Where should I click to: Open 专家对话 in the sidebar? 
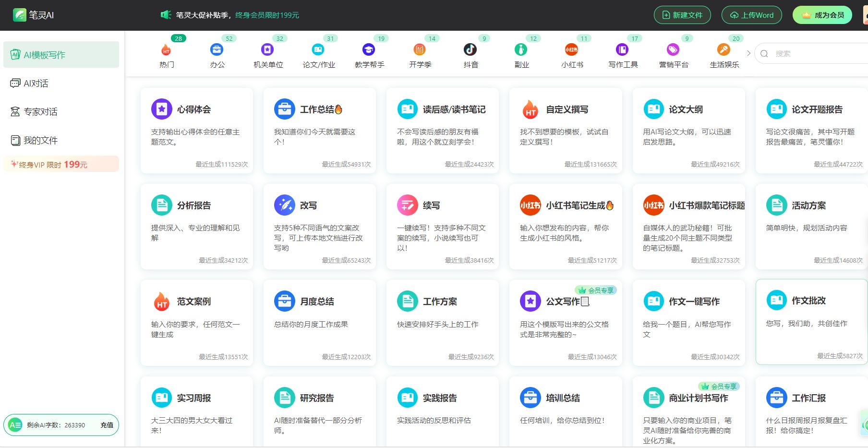tap(61, 111)
